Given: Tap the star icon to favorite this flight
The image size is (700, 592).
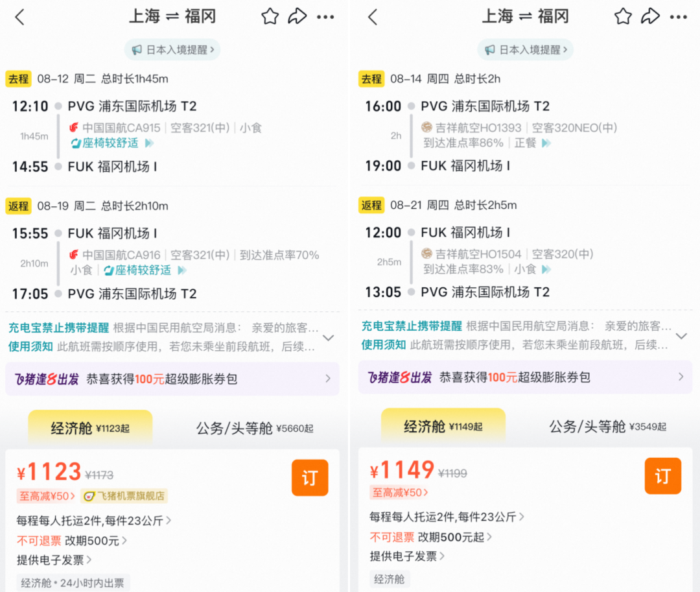Looking at the screenshot, I should 270,16.
